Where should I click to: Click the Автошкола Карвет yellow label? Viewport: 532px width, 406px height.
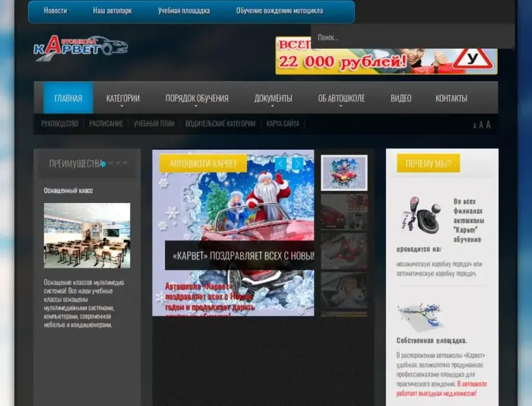click(203, 163)
